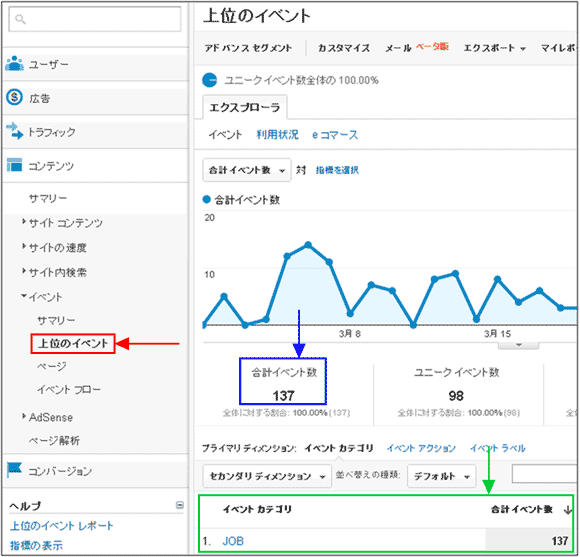
Task: Open the 合計イベント数 metric dropdown
Action: point(247,170)
